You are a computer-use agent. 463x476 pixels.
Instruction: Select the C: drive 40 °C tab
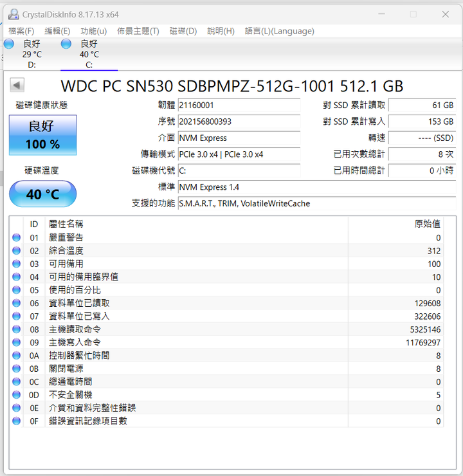[x=89, y=54]
